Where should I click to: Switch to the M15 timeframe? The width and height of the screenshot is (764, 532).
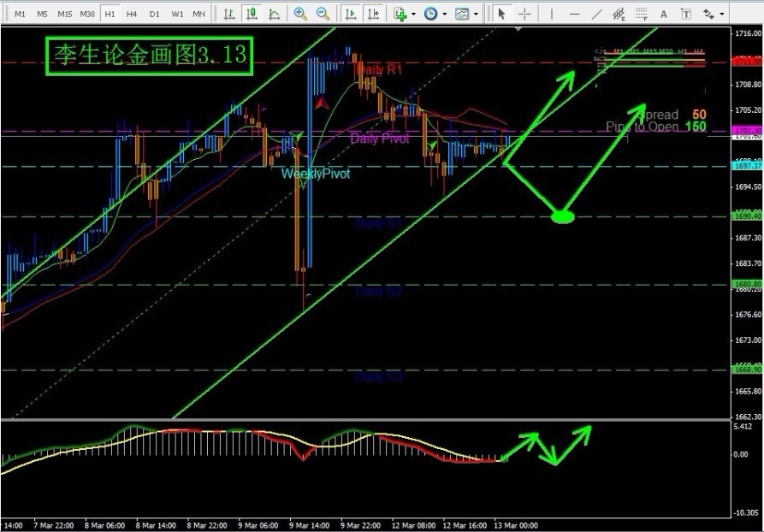pos(65,14)
